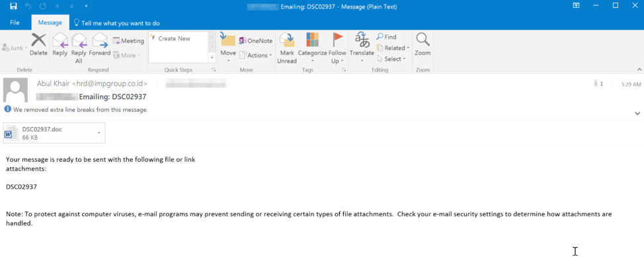This screenshot has width=644, height=257.
Task: Click the Undo arrow in quick access toolbar
Action: click(x=28, y=6)
